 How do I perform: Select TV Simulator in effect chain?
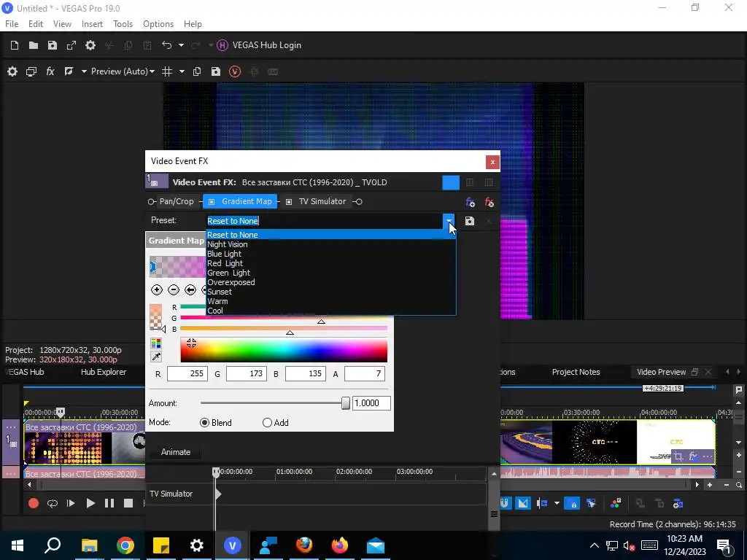322,201
